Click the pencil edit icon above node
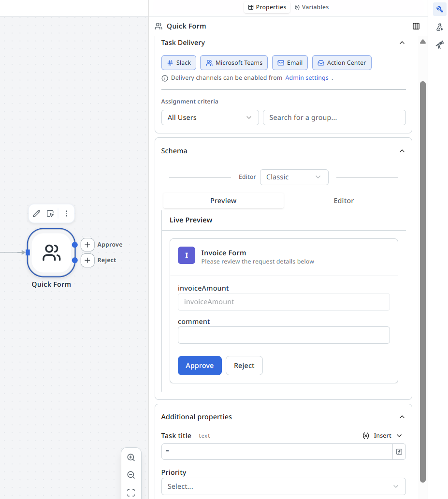Screen dimensions: 448x499 point(37,213)
